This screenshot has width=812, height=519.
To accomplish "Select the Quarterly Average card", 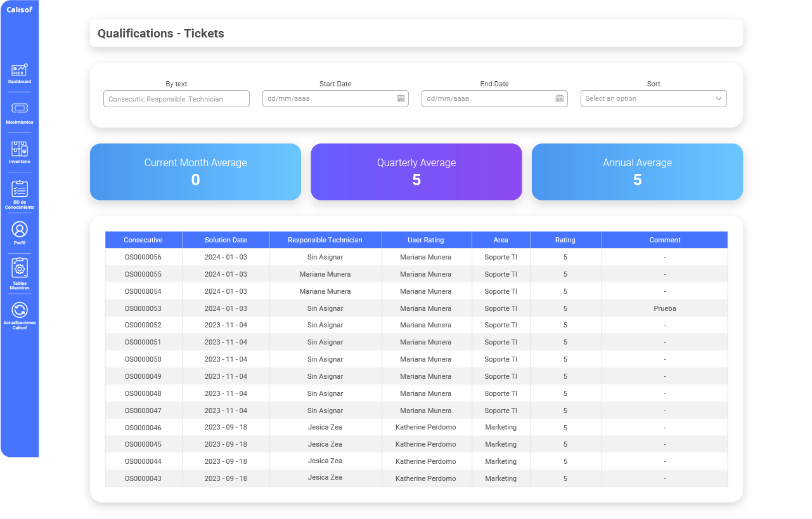I will pyautogui.click(x=416, y=172).
